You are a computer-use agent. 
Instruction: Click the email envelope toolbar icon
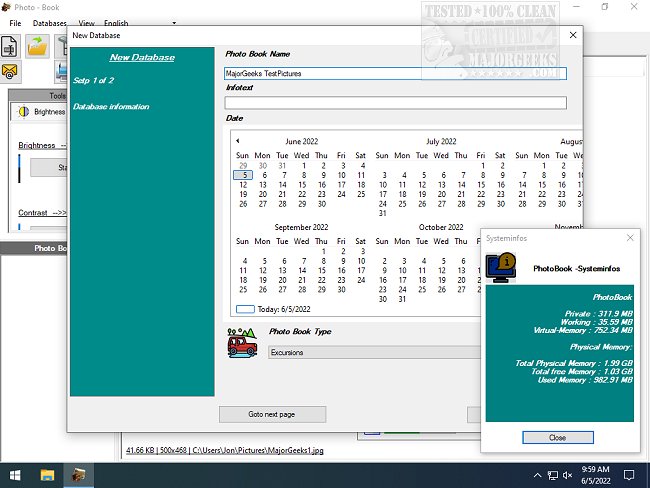tap(10, 72)
